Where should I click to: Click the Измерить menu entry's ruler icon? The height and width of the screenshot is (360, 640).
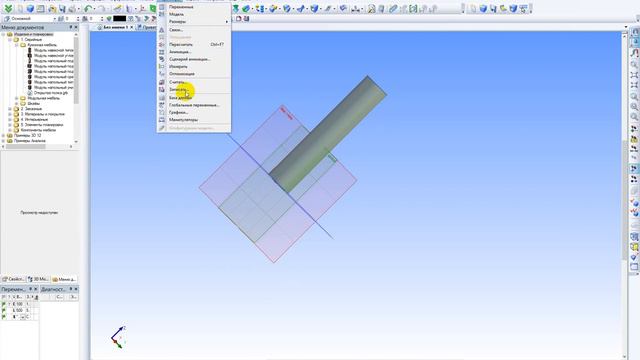162,67
